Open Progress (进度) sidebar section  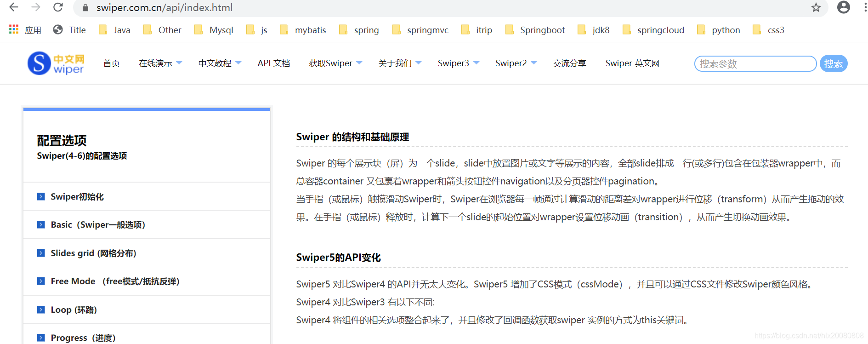[147, 337]
